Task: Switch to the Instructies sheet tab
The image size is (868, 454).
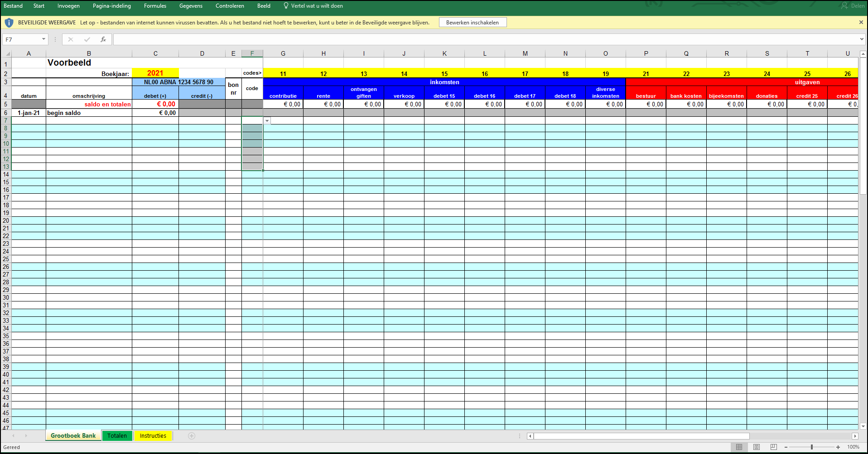Action: (x=153, y=435)
